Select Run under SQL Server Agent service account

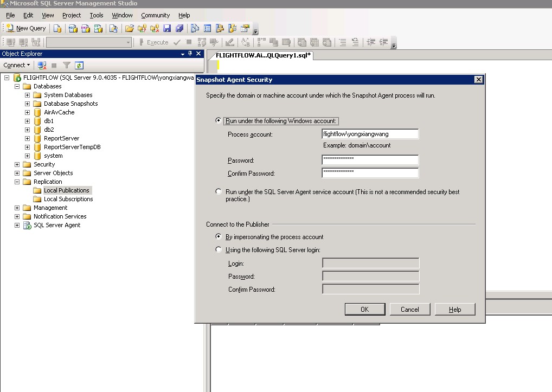219,191
